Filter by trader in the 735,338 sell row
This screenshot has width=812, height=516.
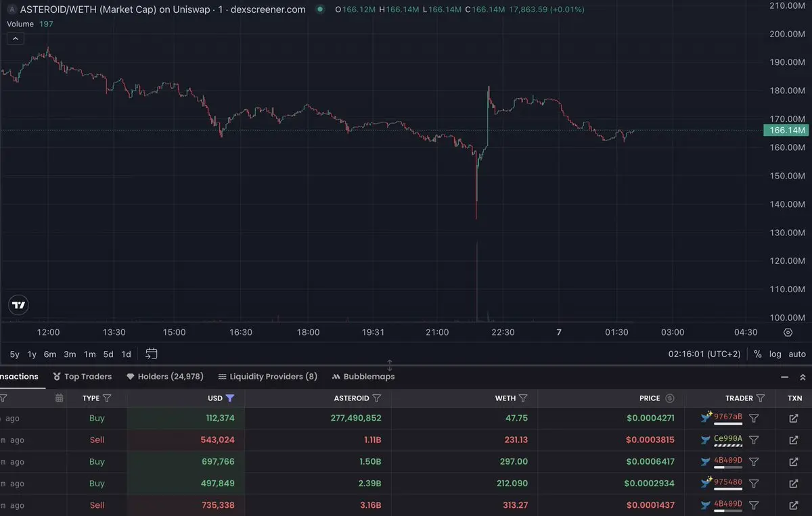754,505
